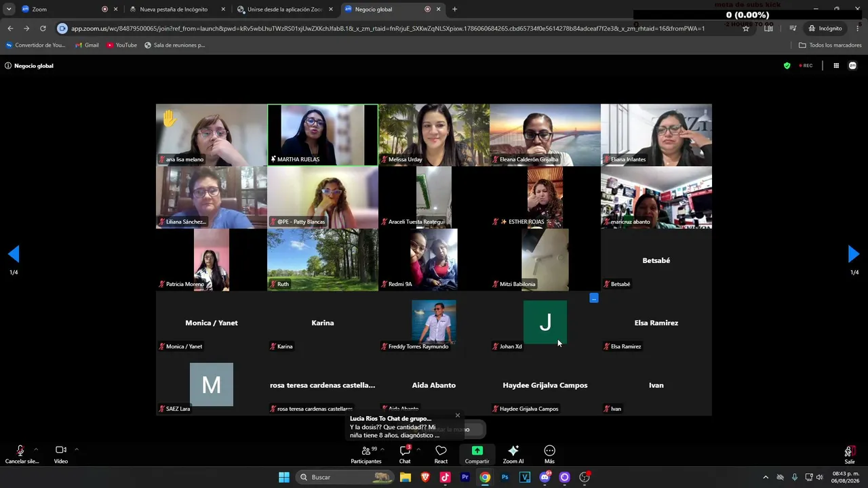
Task: Select Melissa Urday video tile
Action: point(434,135)
